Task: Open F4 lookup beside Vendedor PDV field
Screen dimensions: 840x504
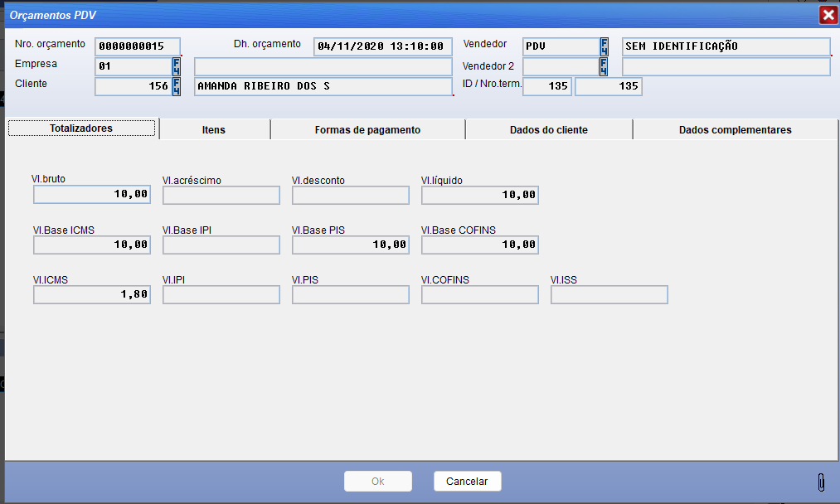Action: click(x=605, y=46)
